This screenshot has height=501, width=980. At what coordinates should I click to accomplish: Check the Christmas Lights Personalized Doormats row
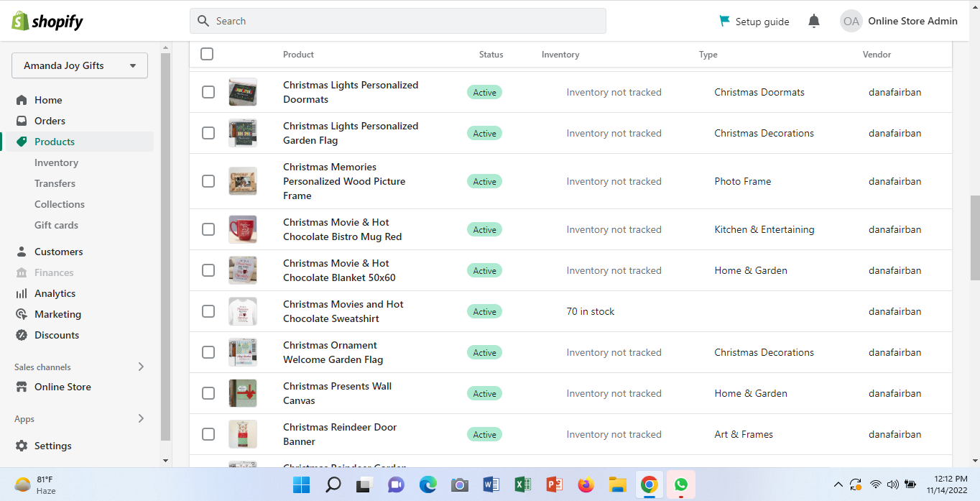click(208, 92)
